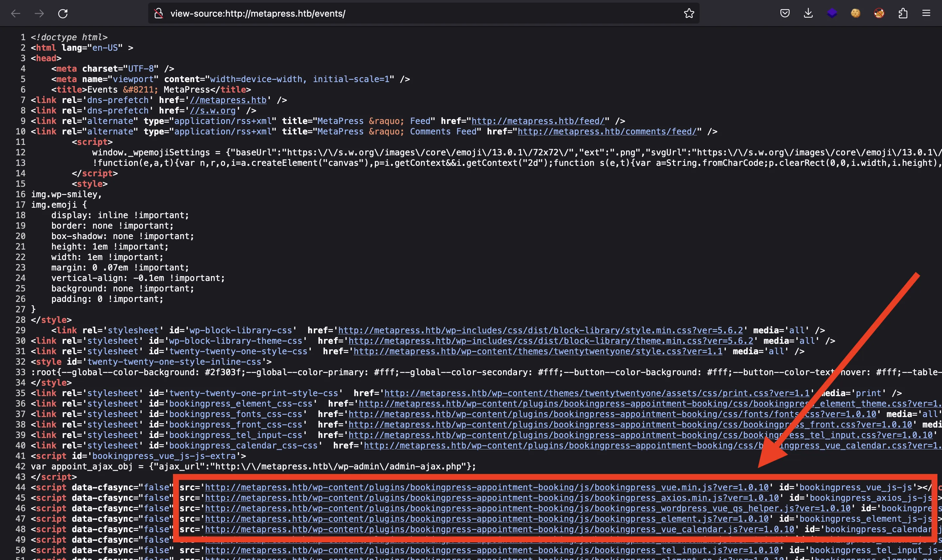
Task: Open bookingpress_vue_calendar.js link
Action: [x=499, y=530]
